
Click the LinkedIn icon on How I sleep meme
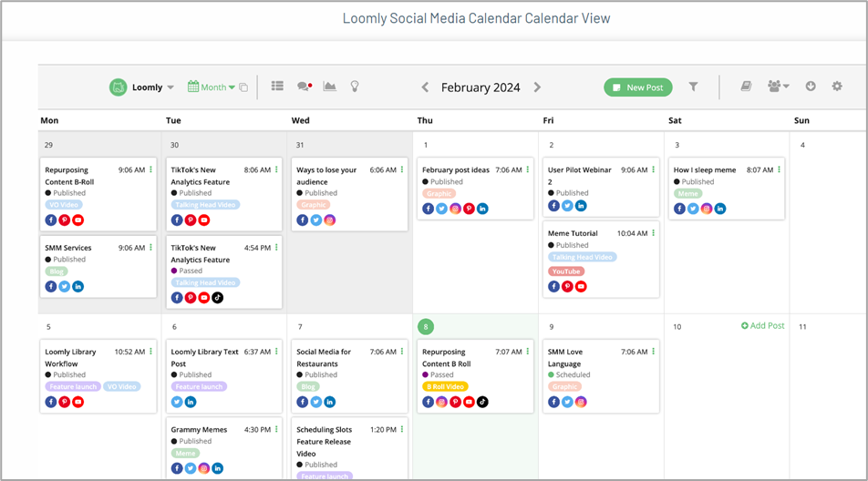(x=719, y=209)
